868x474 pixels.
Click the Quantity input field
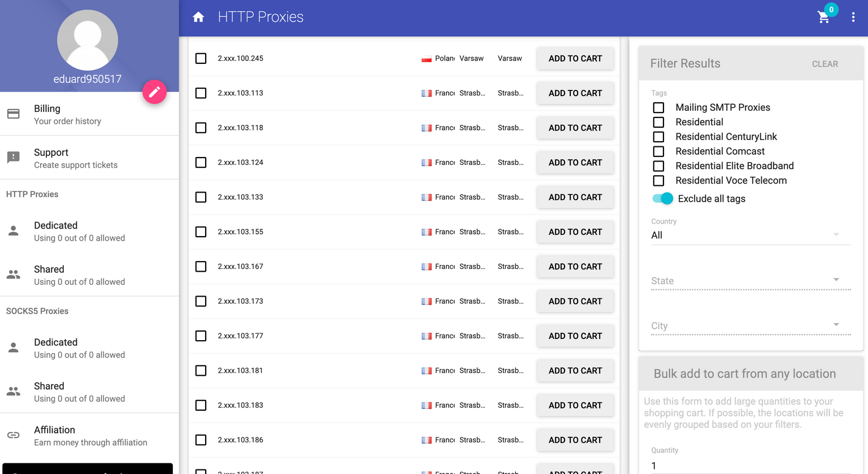[745, 466]
